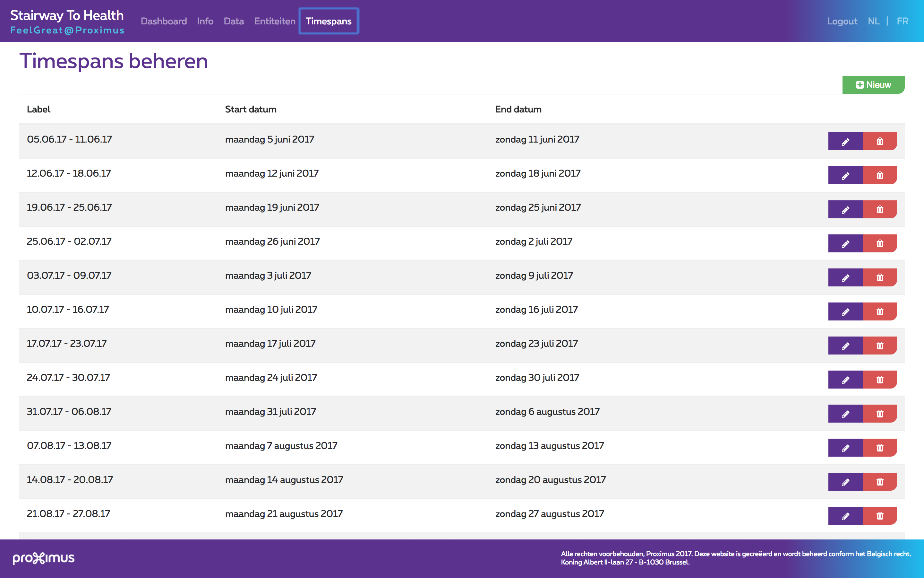Image resolution: width=924 pixels, height=578 pixels.
Task: Delete the 14.08.17 - 20.08.17 timespan
Action: 880,482
